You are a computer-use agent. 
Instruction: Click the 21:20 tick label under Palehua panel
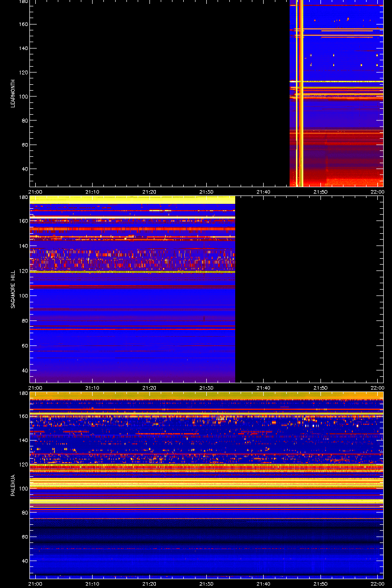click(149, 584)
